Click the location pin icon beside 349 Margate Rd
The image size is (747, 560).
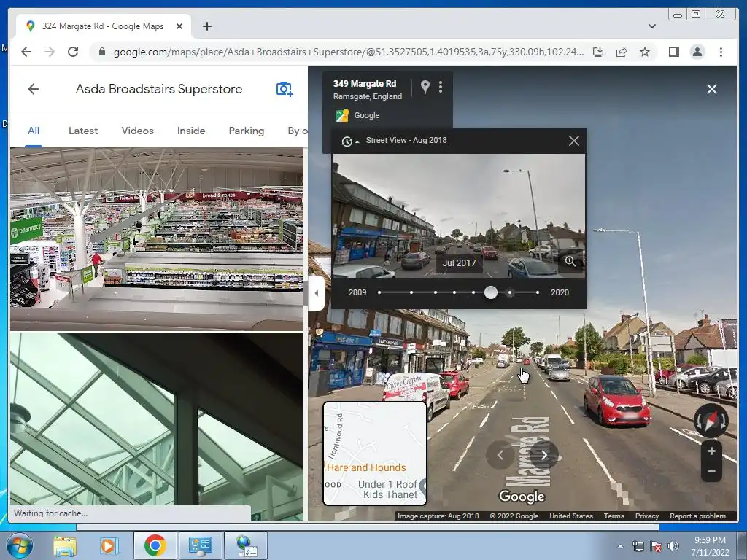click(425, 87)
